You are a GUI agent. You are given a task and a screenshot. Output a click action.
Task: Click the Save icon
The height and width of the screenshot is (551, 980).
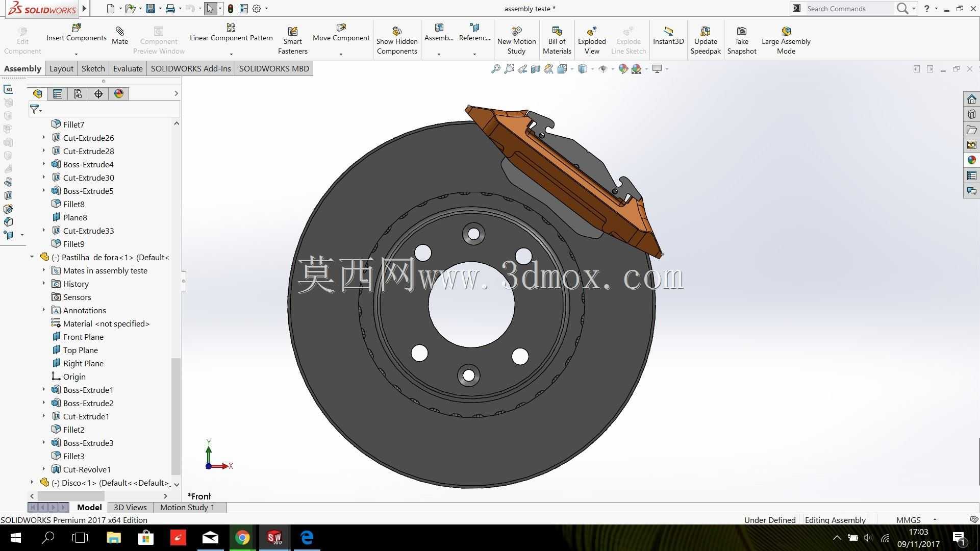point(150,9)
